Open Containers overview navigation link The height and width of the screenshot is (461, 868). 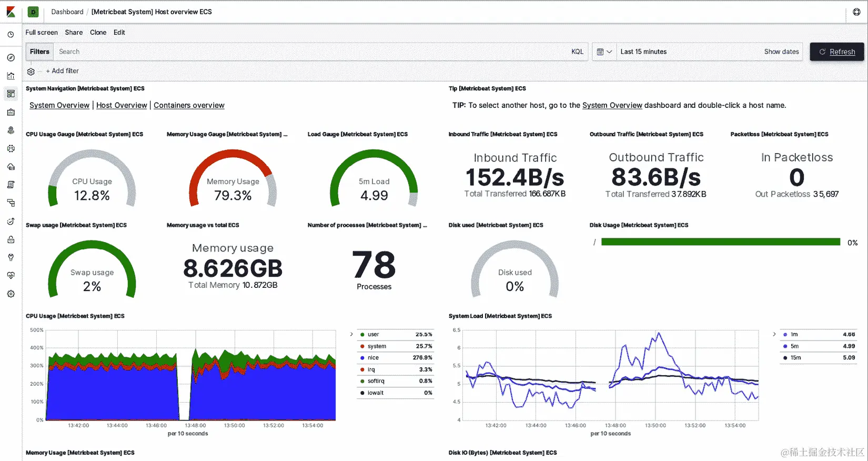pyautogui.click(x=189, y=105)
